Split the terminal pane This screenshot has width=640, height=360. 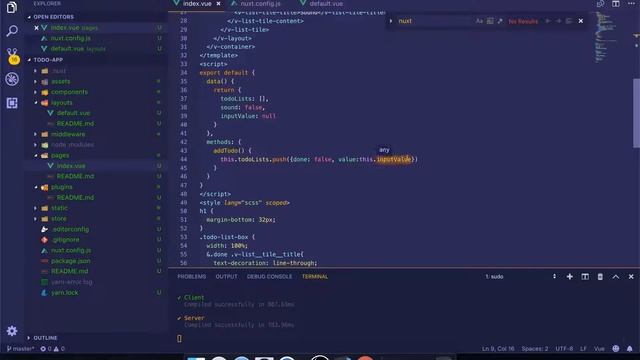pos(585,276)
